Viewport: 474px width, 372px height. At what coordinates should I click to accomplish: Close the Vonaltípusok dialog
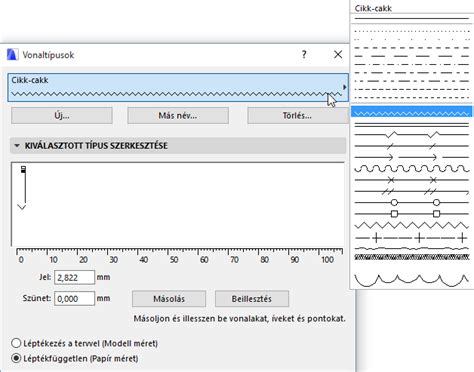[x=338, y=54]
